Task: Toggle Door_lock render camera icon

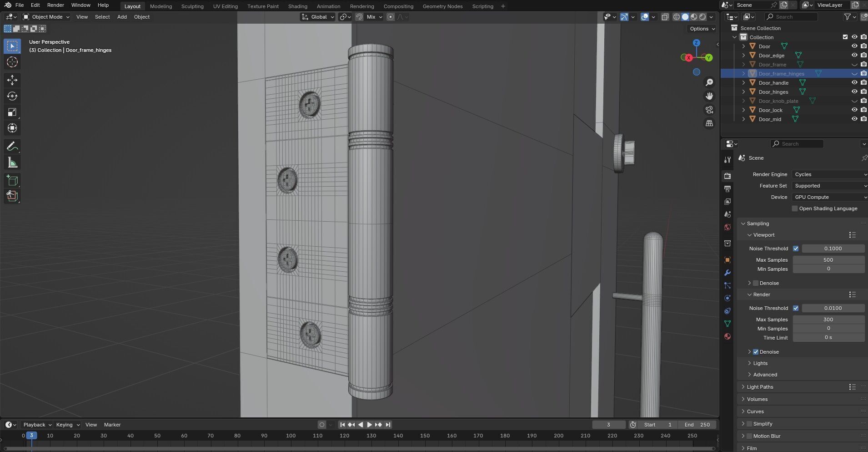Action: click(x=863, y=110)
